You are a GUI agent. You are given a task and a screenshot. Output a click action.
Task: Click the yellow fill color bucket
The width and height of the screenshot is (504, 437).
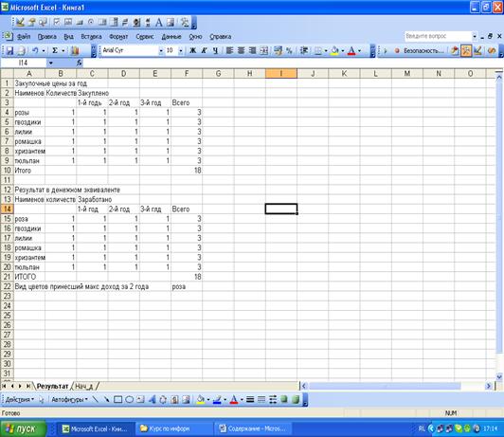tap(334, 50)
